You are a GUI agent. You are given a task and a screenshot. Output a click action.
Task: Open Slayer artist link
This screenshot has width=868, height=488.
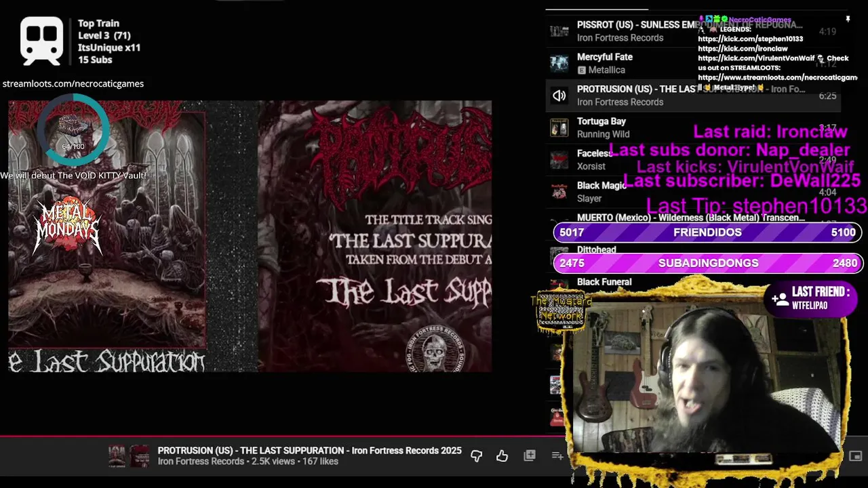[589, 199]
